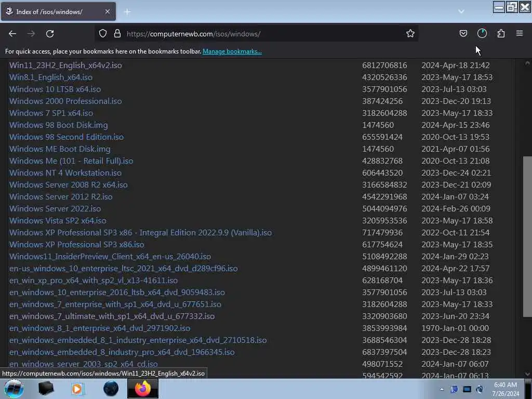View site security padlock info
532x399 pixels.
point(117,34)
